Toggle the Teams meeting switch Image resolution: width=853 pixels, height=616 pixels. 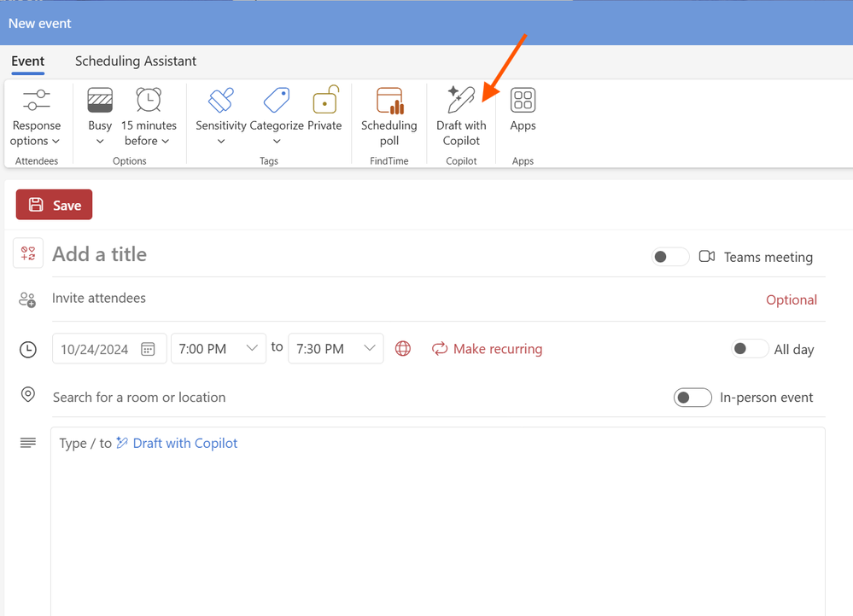[x=670, y=257]
